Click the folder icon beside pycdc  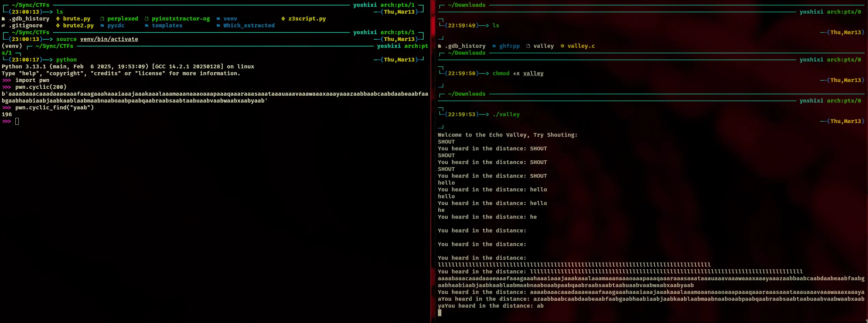(x=102, y=26)
